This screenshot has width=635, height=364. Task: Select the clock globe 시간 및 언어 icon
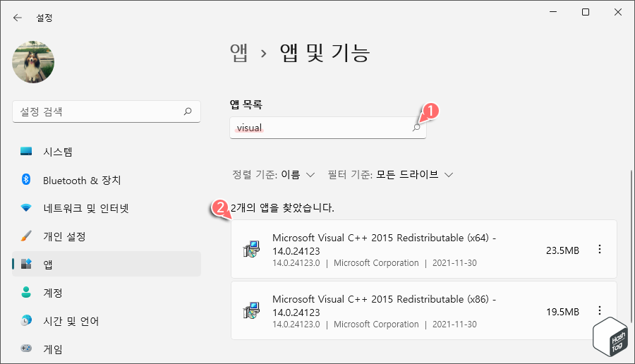pos(26,320)
